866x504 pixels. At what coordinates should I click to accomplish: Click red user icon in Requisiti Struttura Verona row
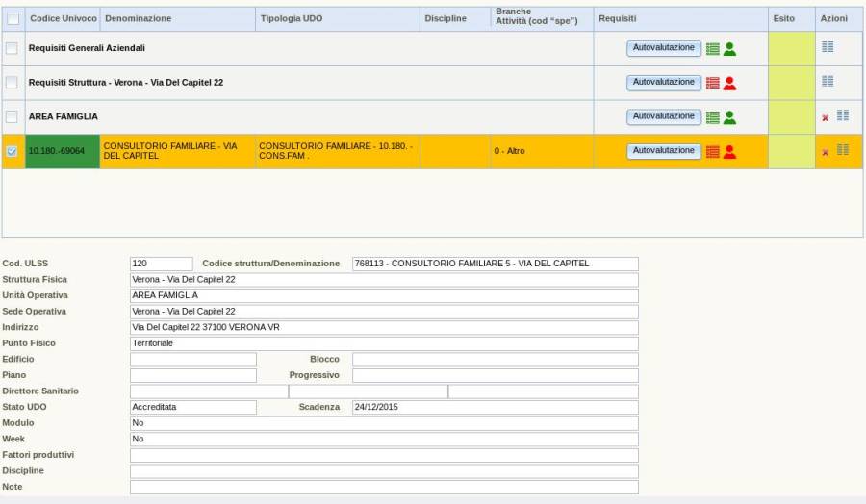[729, 83]
